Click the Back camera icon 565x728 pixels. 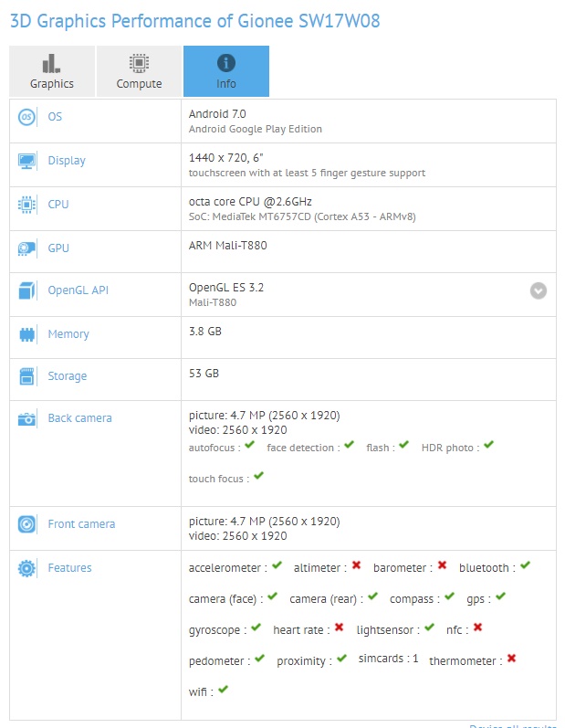(26, 418)
